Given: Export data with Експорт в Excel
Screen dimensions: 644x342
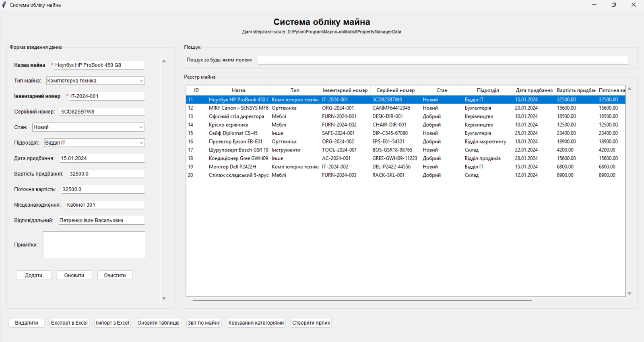Looking at the screenshot, I should [x=69, y=323].
